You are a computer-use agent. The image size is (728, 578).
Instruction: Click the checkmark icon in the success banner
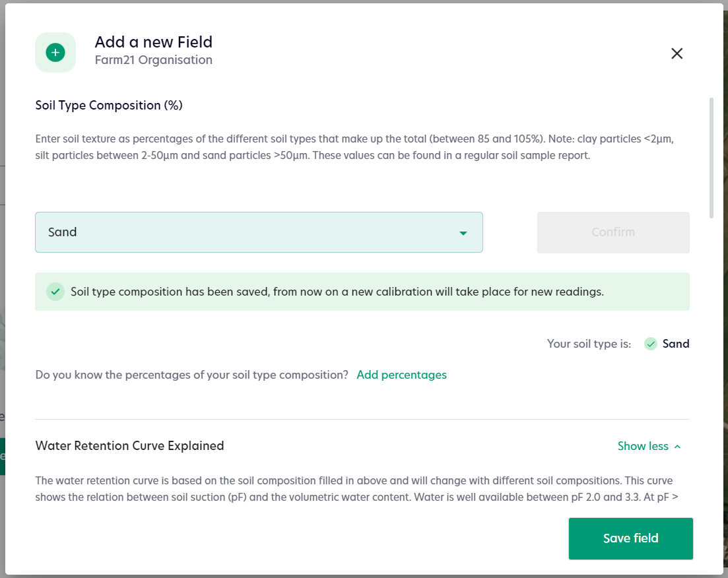[x=55, y=291]
